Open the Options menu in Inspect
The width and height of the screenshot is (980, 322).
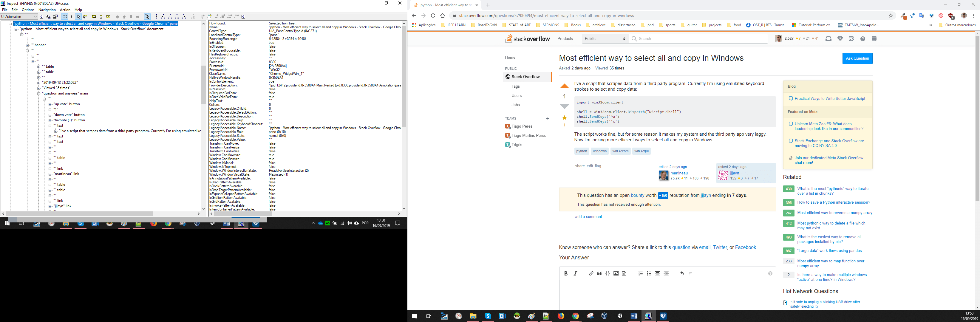click(x=28, y=10)
